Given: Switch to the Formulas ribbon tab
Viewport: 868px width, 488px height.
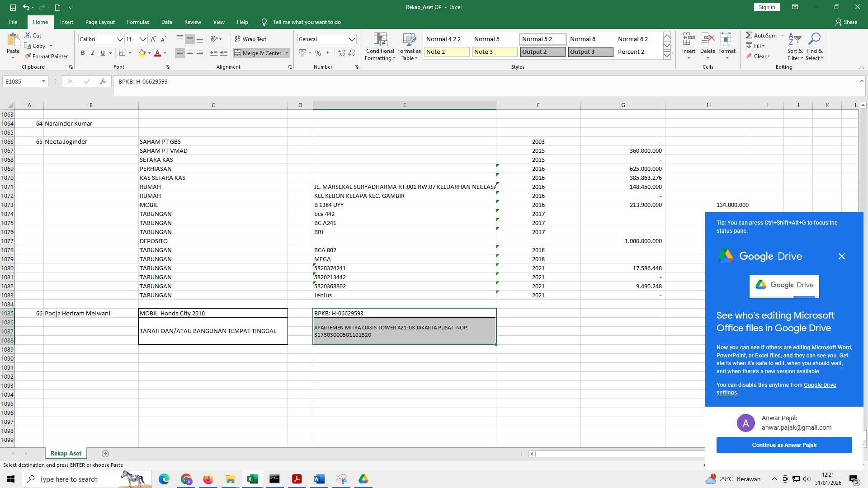Looking at the screenshot, I should click(138, 22).
